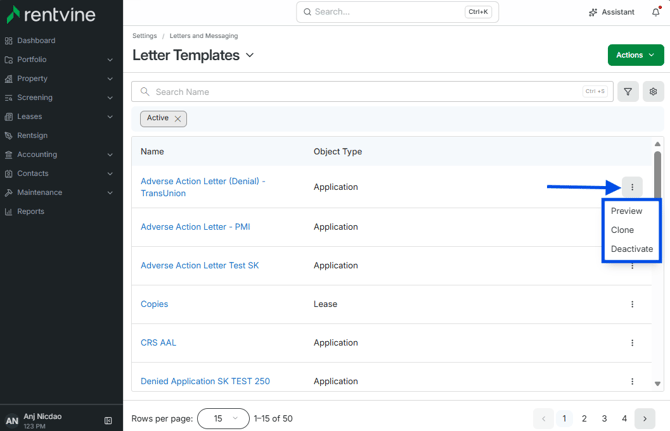Open Reports from the sidebar
The image size is (670, 431).
(30, 211)
